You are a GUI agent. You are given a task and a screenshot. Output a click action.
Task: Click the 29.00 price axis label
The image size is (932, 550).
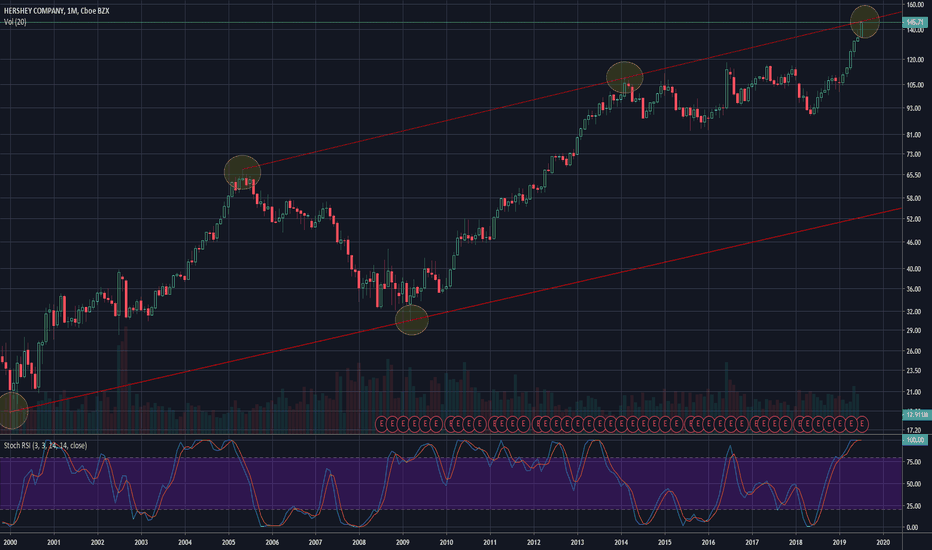[x=914, y=331]
